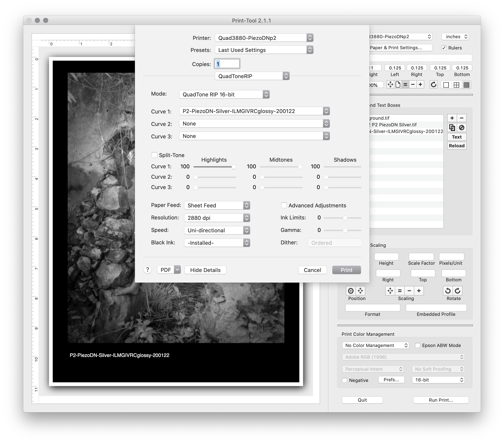
Task: Click the duplicate image icon beside list
Action: coord(452,128)
